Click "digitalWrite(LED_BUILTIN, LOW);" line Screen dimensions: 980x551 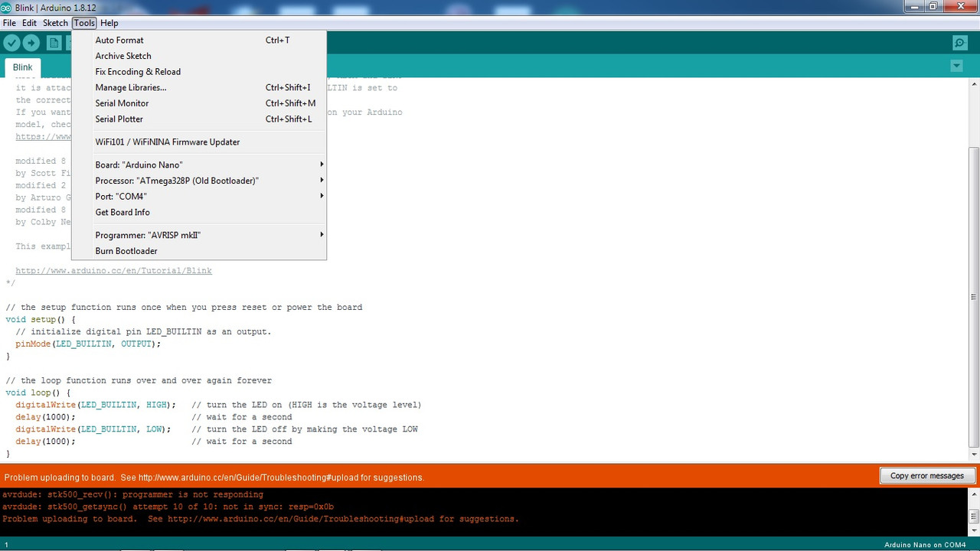tap(93, 429)
